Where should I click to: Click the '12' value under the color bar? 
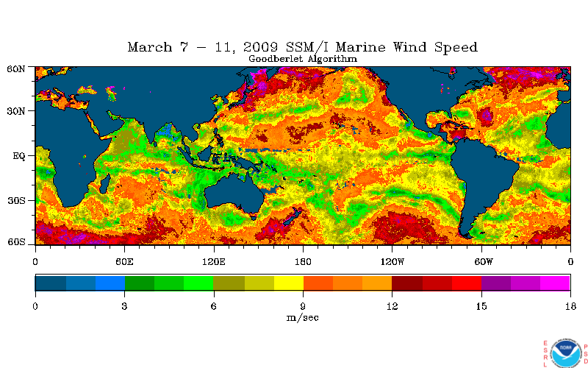392,306
